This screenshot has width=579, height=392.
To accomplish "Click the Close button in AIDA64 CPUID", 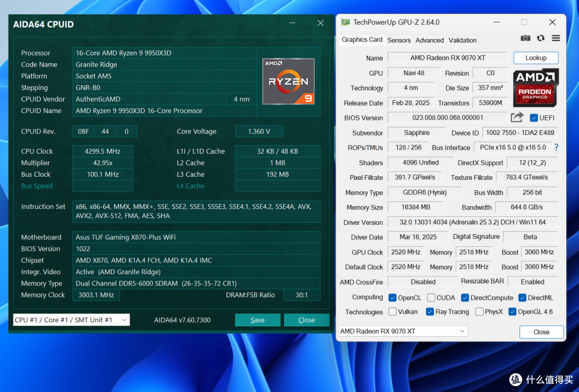I will click(307, 320).
